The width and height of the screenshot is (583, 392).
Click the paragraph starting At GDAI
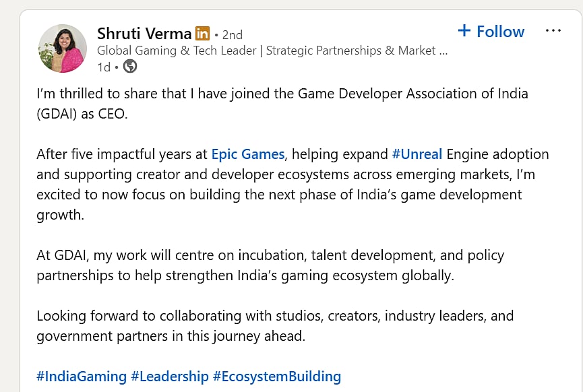coord(270,265)
